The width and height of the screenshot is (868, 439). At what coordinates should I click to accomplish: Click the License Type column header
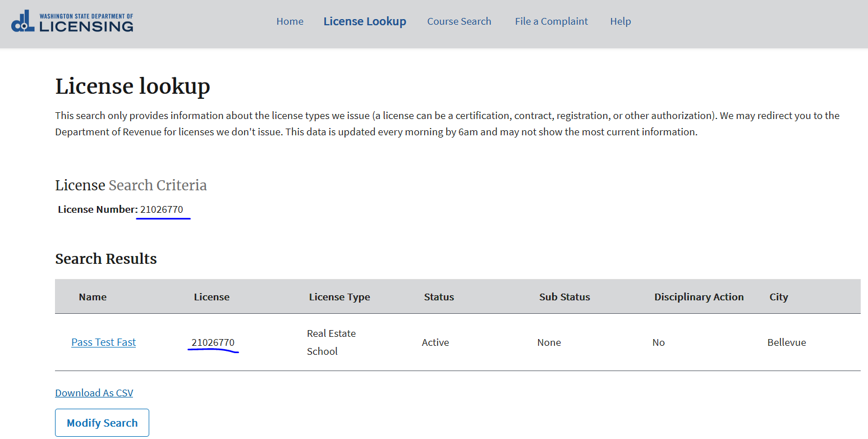click(x=339, y=297)
